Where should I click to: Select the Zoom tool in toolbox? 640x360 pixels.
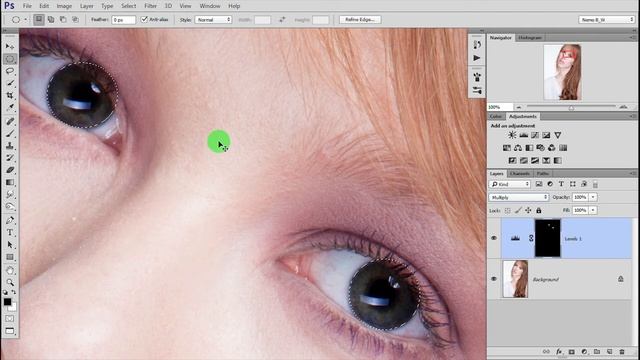click(10, 282)
